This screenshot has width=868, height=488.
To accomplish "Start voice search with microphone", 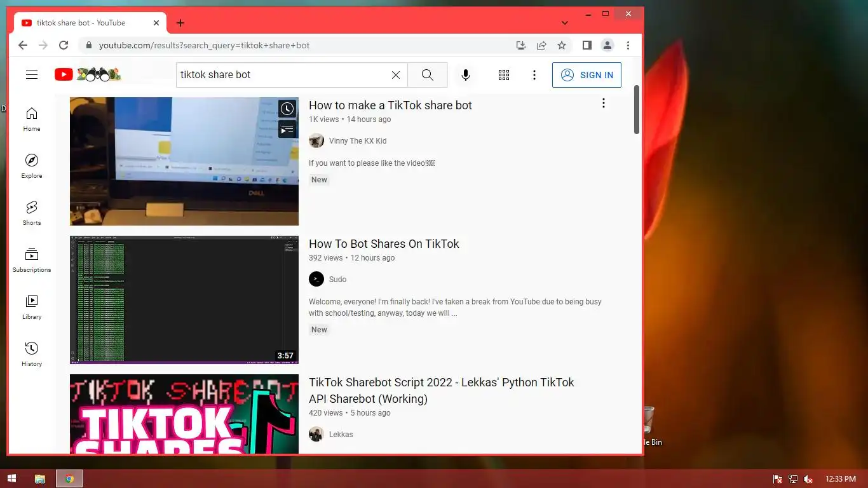I will (x=466, y=75).
